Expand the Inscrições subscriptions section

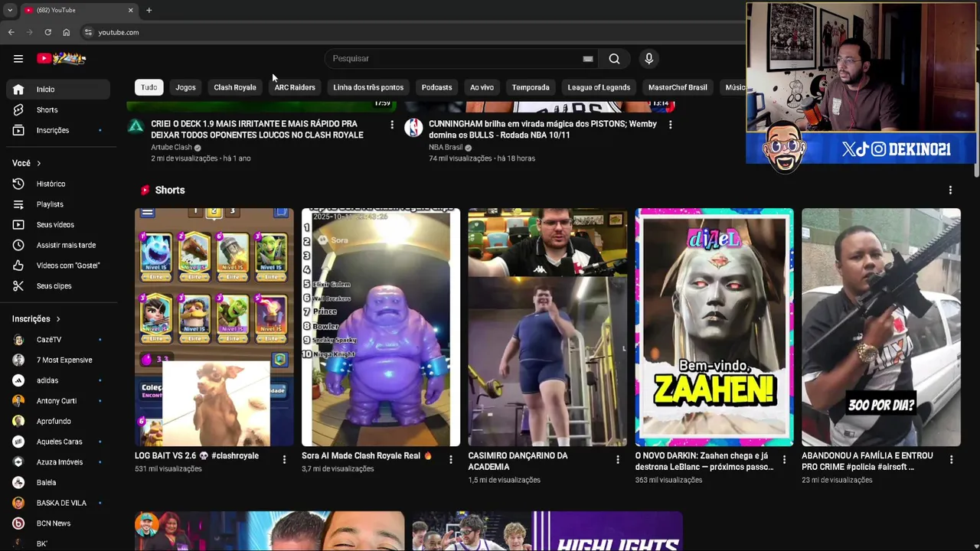pos(36,319)
